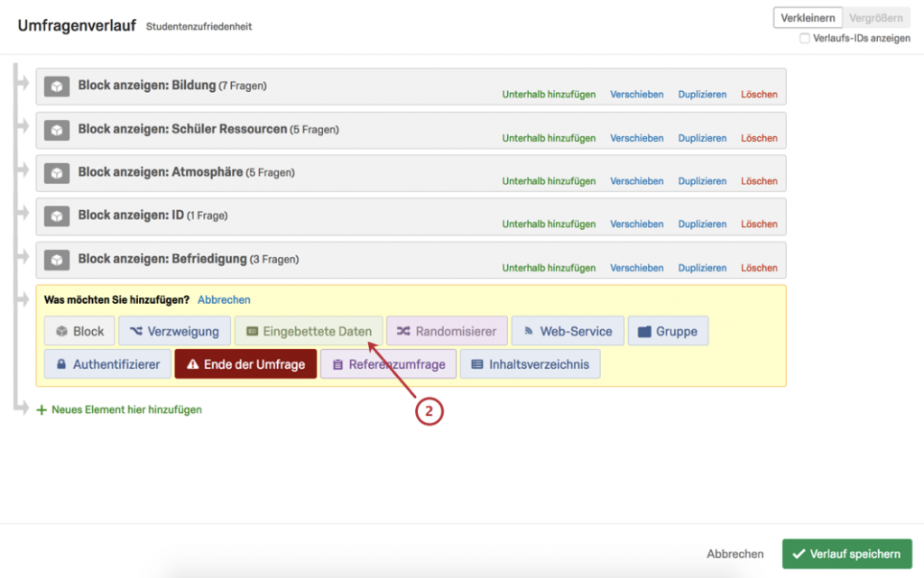Click Abbrechen next to Verlauf speichern
The height and width of the screenshot is (578, 924).
click(735, 554)
